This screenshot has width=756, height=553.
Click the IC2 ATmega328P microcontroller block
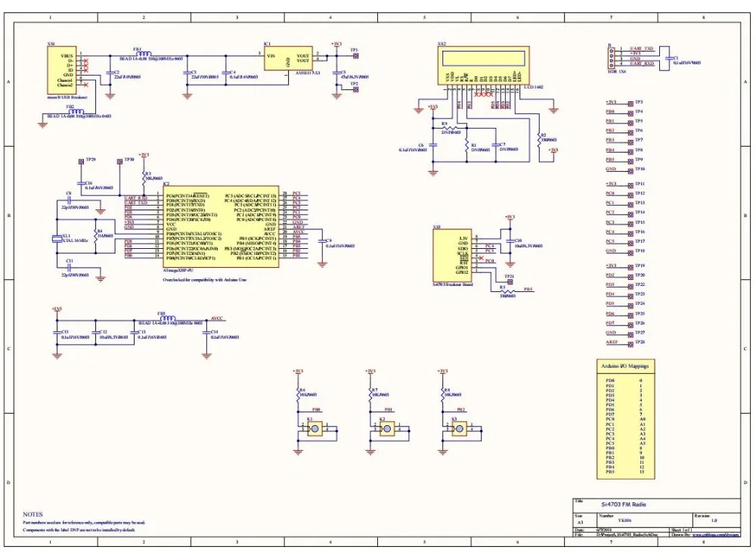221,226
